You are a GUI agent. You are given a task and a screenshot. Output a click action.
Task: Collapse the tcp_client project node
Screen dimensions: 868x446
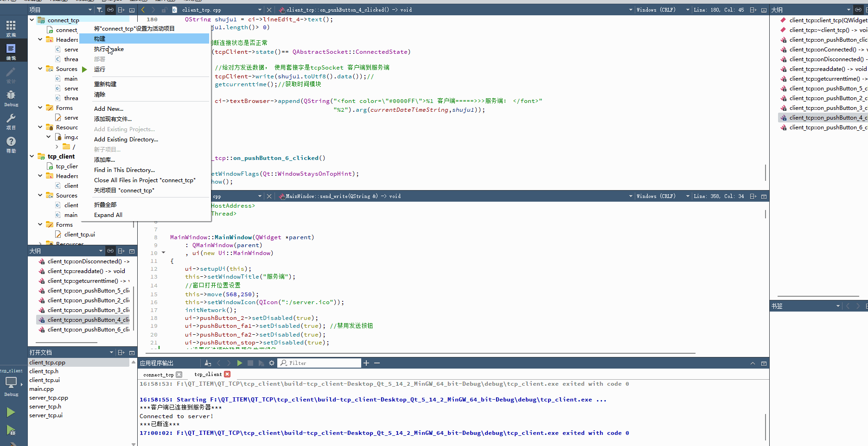point(32,156)
